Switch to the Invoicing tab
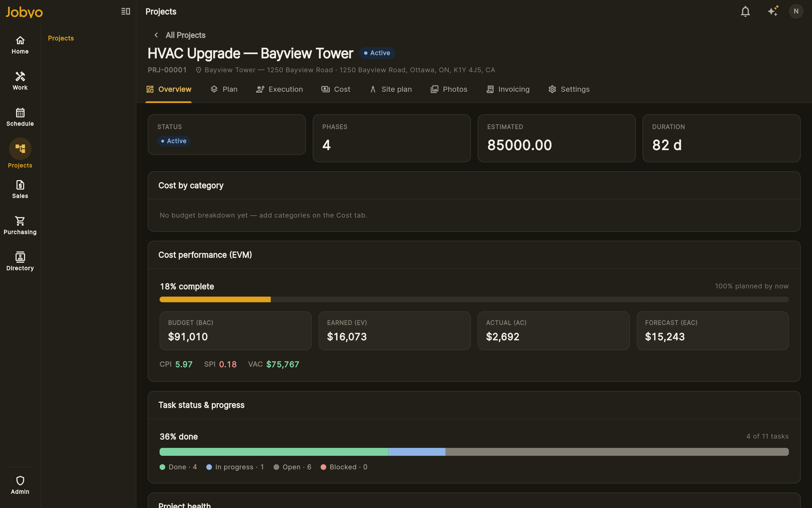 coord(508,89)
